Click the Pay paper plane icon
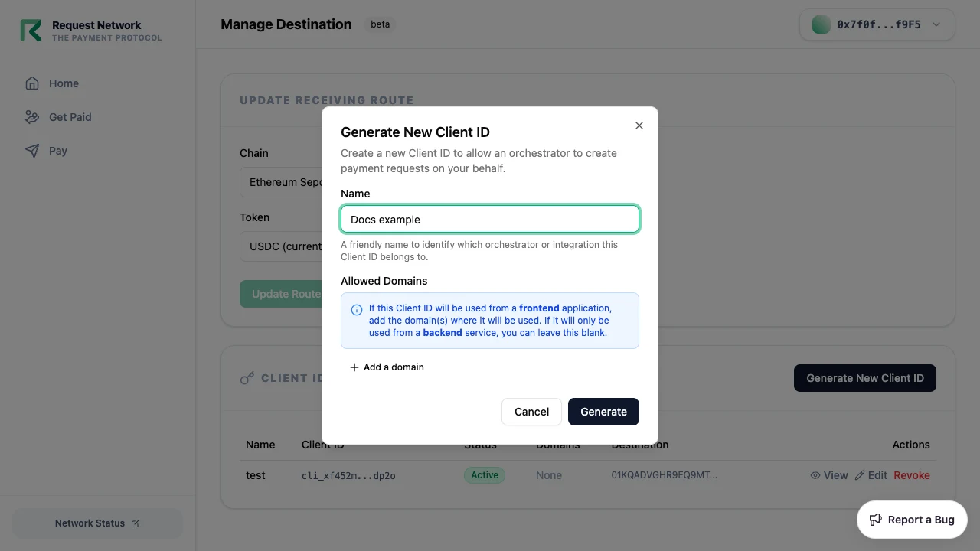The image size is (980, 551). (x=32, y=151)
